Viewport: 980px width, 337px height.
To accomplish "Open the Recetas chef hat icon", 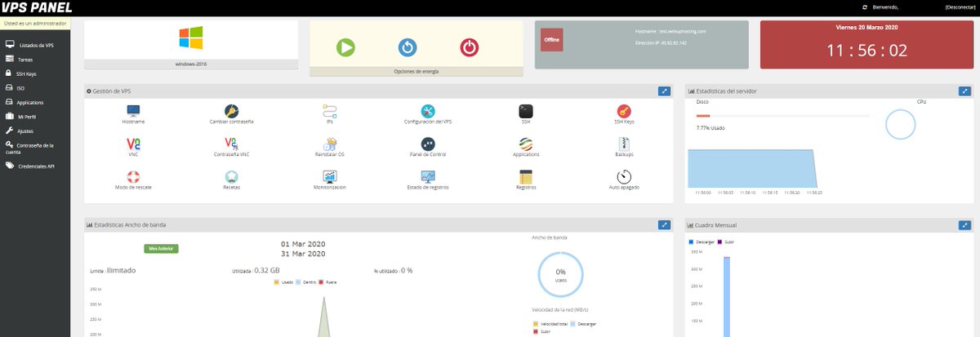I will (231, 176).
